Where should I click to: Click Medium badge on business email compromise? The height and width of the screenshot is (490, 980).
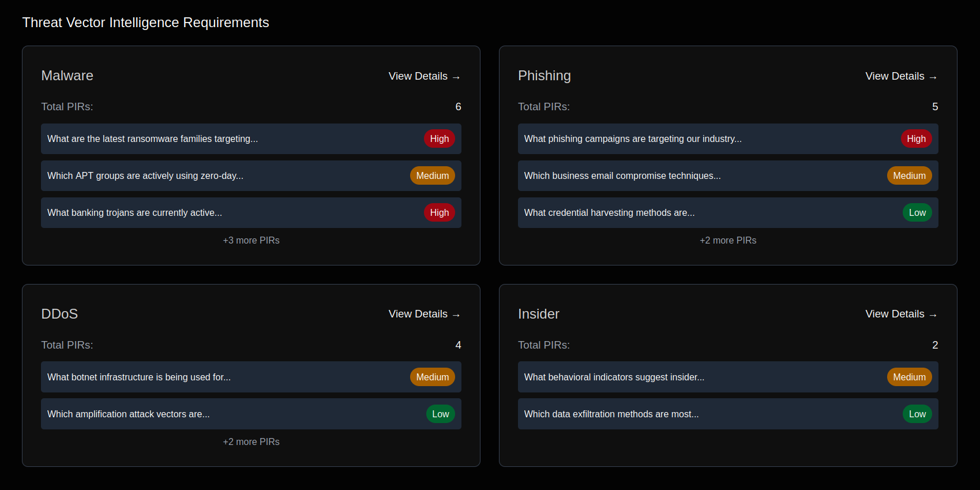909,176
